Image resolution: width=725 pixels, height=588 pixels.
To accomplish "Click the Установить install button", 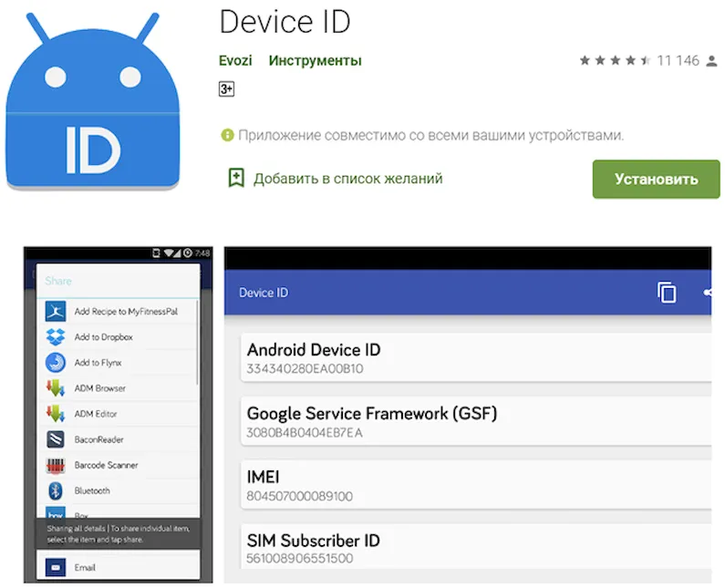I will [x=656, y=180].
